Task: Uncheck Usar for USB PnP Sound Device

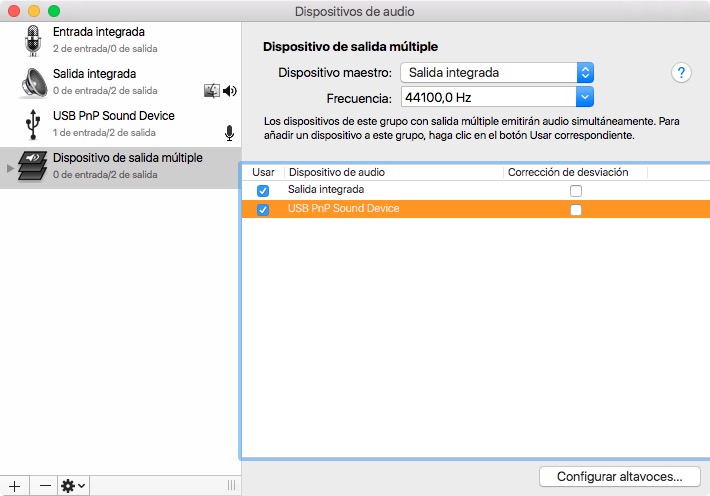Action: click(x=263, y=210)
